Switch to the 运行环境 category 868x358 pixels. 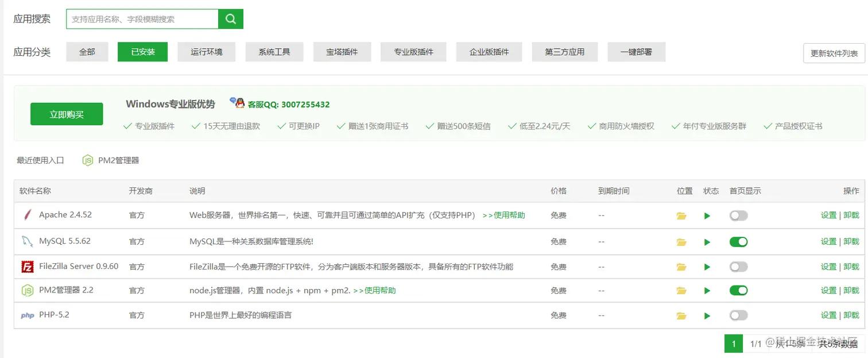[207, 52]
